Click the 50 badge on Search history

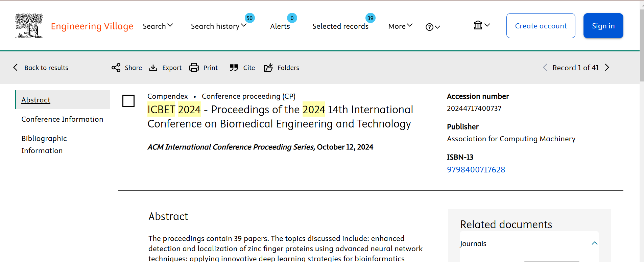(249, 18)
